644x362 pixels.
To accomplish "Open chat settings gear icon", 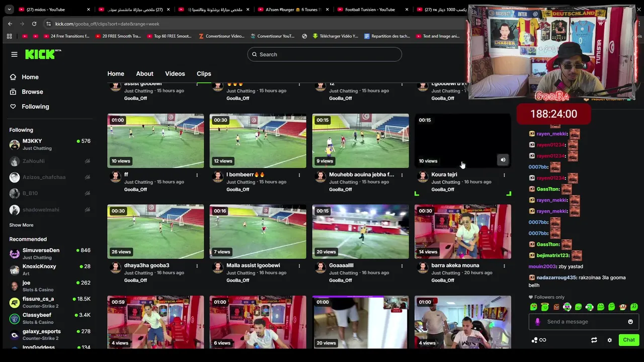I will tap(609, 340).
